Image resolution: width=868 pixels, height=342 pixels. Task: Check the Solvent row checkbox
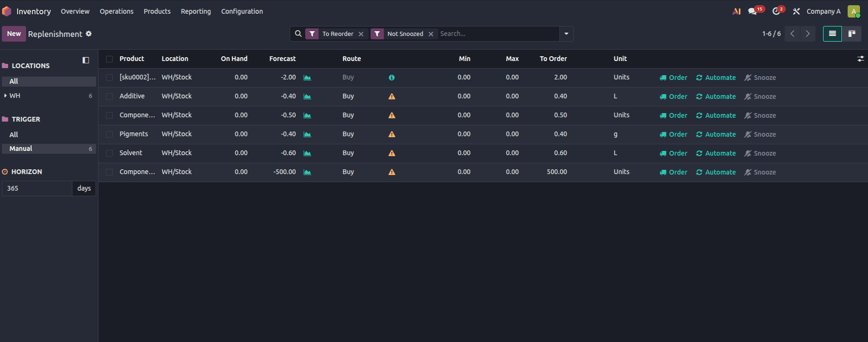pos(109,153)
